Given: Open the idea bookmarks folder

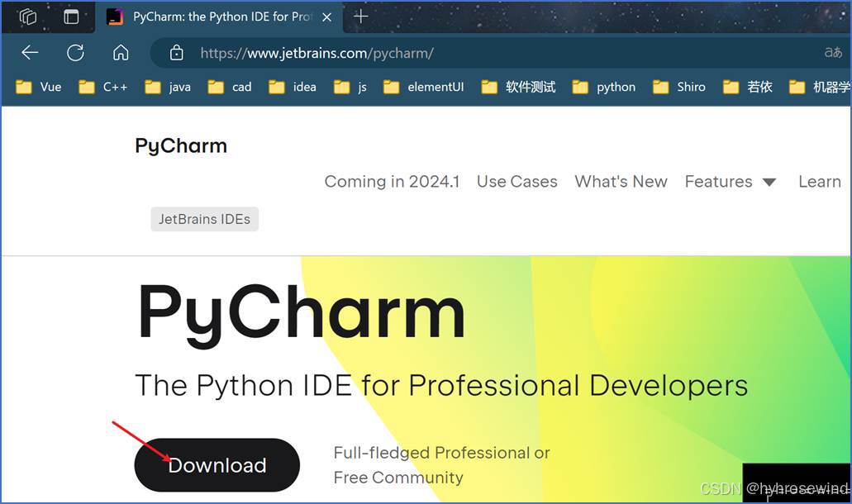Looking at the screenshot, I should 293,87.
